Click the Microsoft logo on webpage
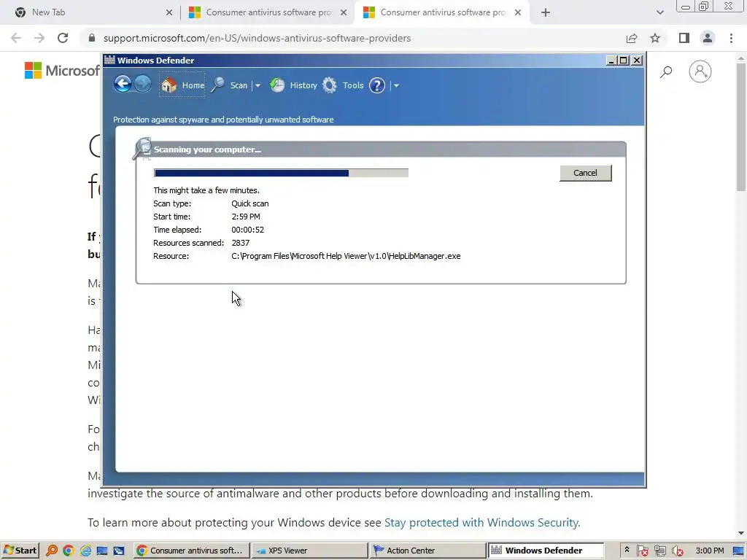This screenshot has height=560, width=747. tap(63, 71)
